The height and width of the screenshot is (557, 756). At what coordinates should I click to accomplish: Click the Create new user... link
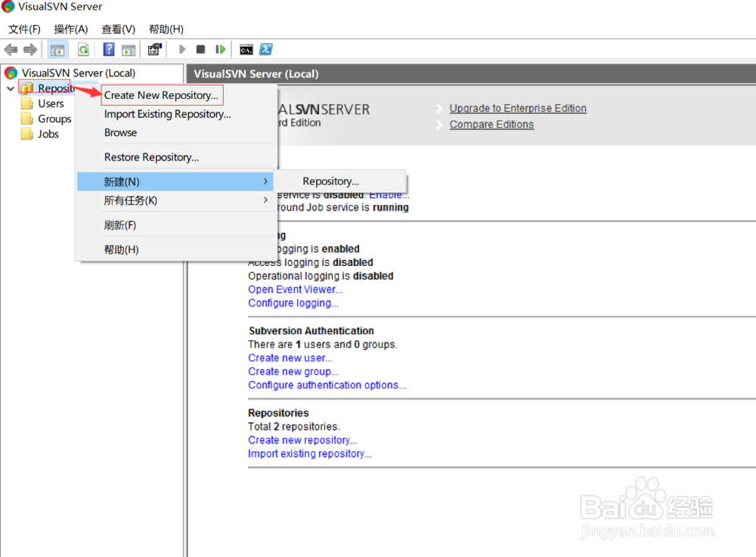290,358
